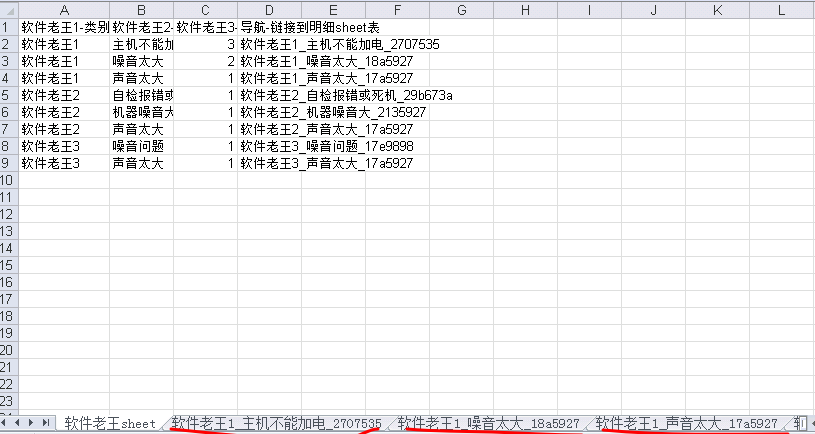Select row 5 header

9,95
